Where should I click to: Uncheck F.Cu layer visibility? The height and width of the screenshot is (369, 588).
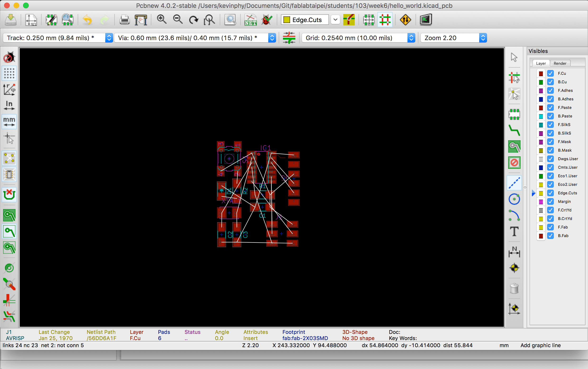click(x=550, y=73)
